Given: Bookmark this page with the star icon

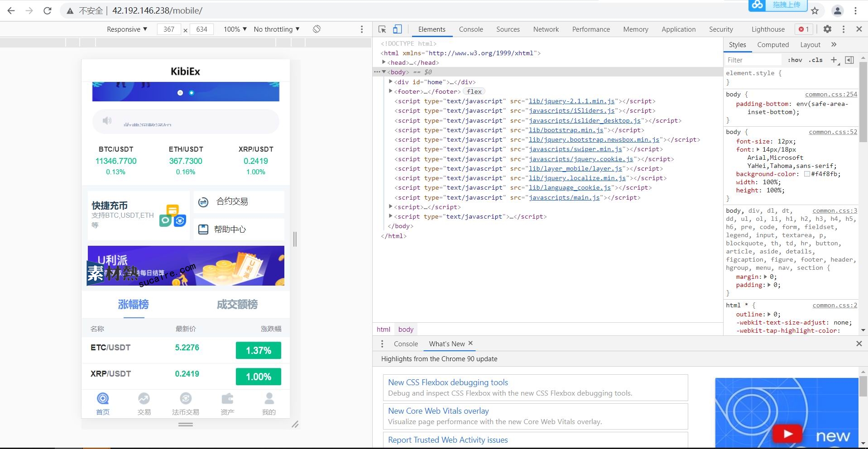Looking at the screenshot, I should (x=815, y=11).
